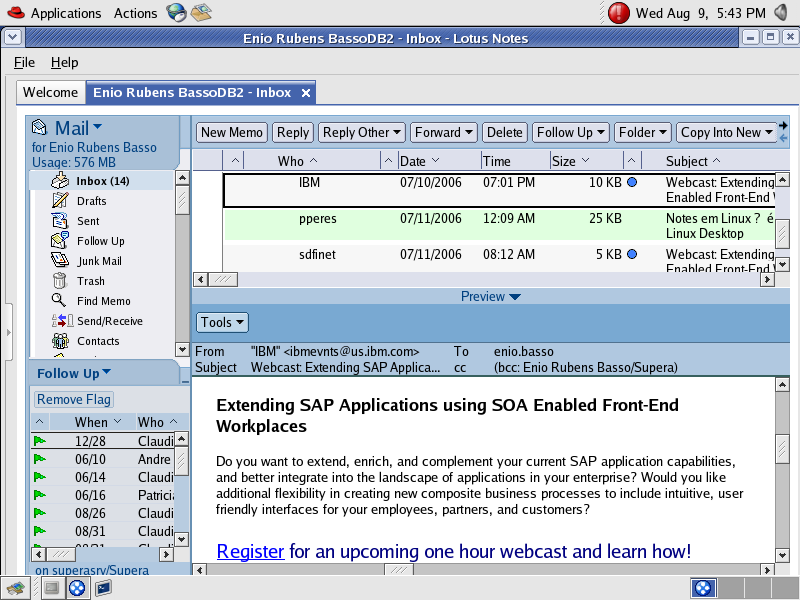Click the message list horizontal scroll right arrow
Image resolution: width=800 pixels, height=600 pixels.
coord(767,279)
